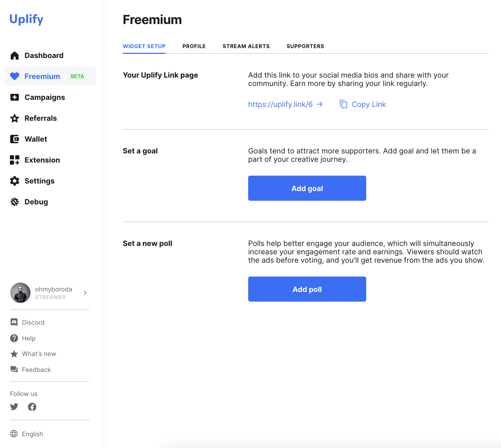The width and height of the screenshot is (501, 448).
Task: Open the Twitter bird icon
Action: [x=14, y=407]
